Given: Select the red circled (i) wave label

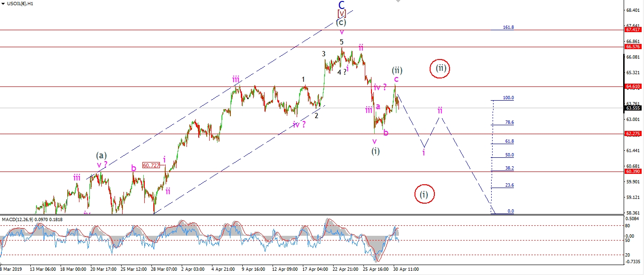Looking at the screenshot, I should pos(424,194).
